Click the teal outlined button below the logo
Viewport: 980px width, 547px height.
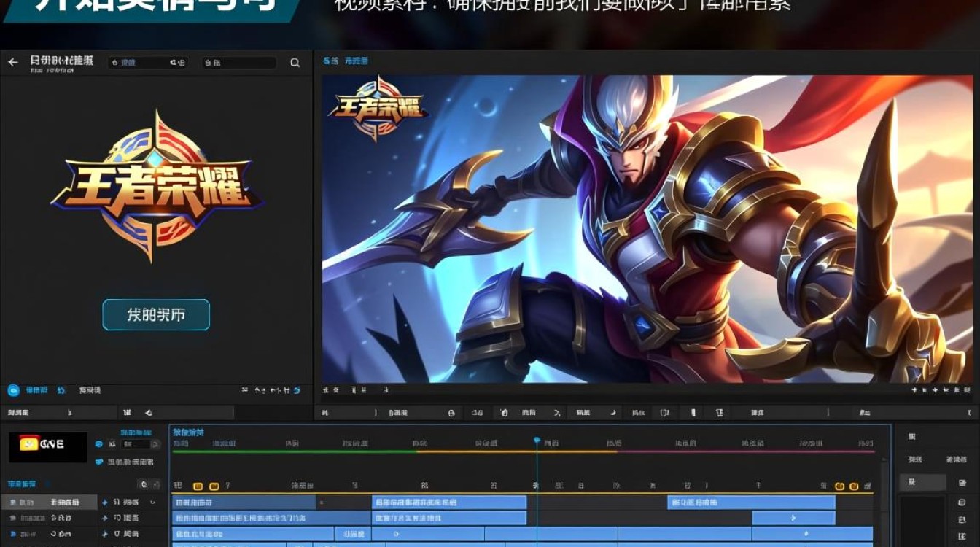(x=156, y=315)
